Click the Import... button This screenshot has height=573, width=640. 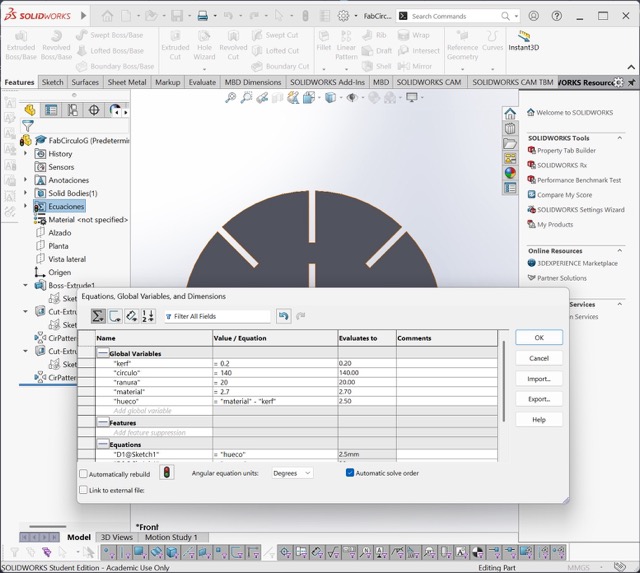click(x=538, y=379)
